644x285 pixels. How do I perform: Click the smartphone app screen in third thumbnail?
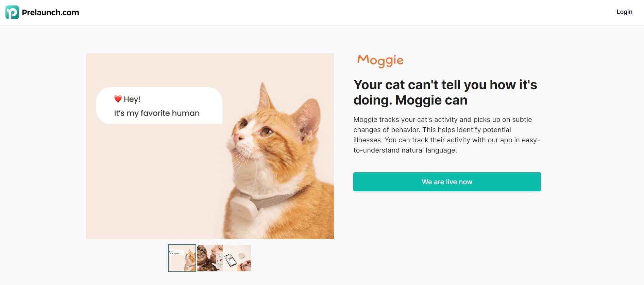231,260
